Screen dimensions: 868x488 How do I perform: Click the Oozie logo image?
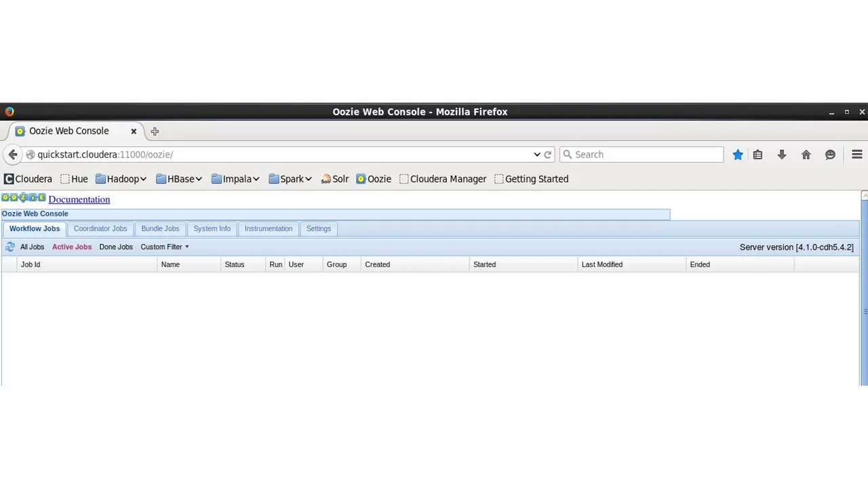24,198
